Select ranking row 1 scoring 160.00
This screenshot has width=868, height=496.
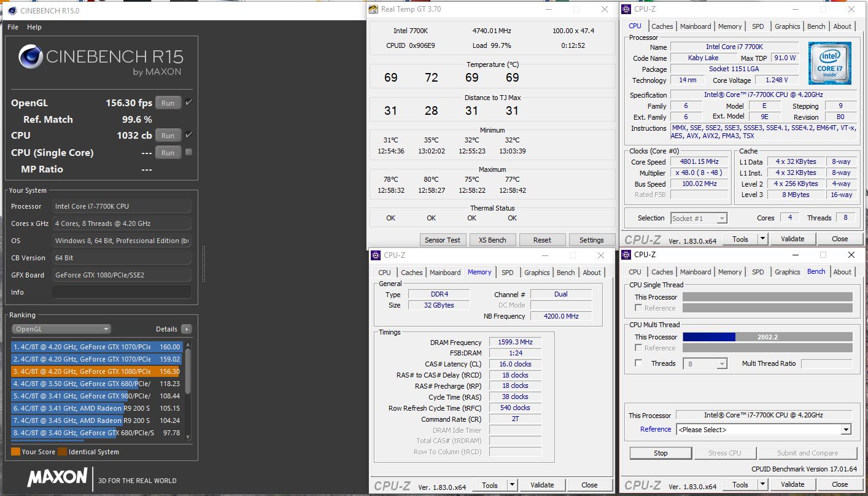[97, 347]
